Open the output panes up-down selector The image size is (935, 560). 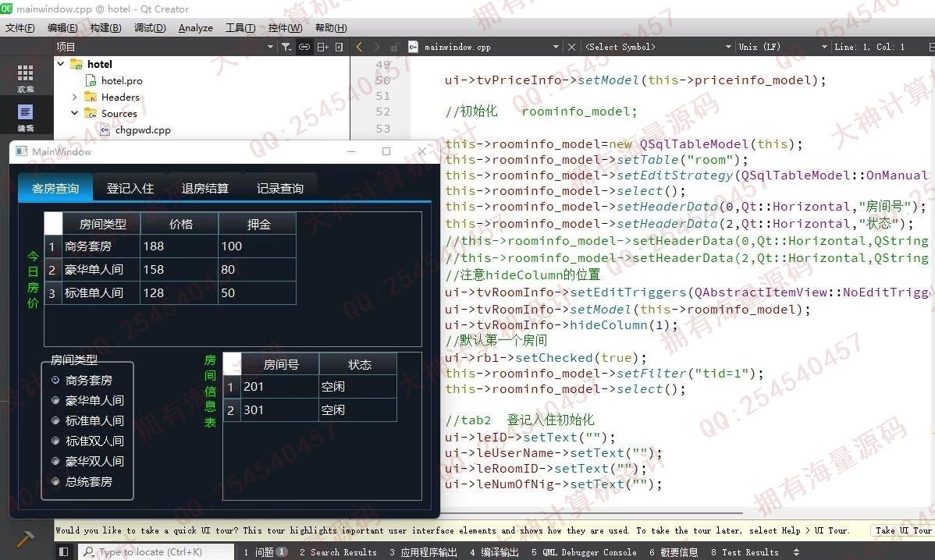click(796, 552)
